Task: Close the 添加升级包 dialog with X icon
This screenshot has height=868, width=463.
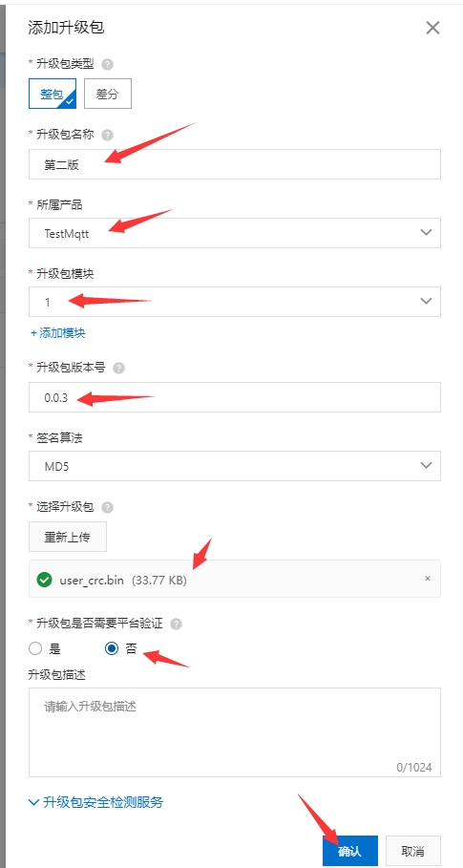Action: (432, 28)
